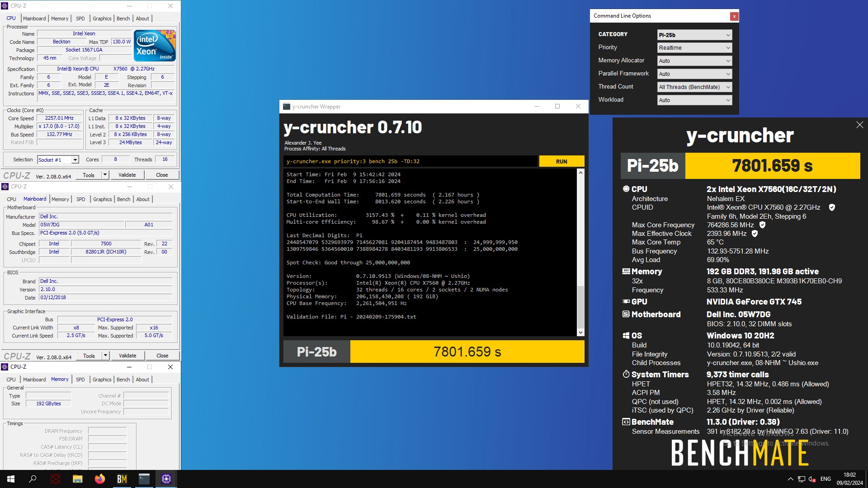
Task: Maximize the y-cruncher Wrapper window
Action: pos(557,106)
